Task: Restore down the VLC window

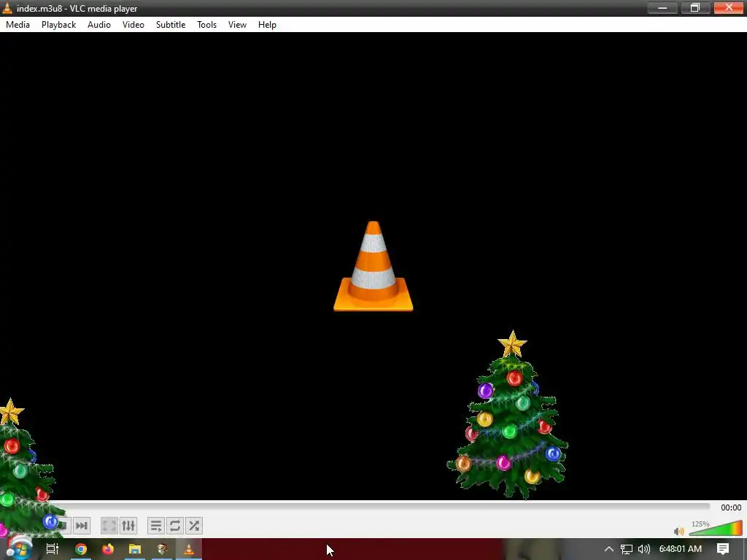Action: 695,7
